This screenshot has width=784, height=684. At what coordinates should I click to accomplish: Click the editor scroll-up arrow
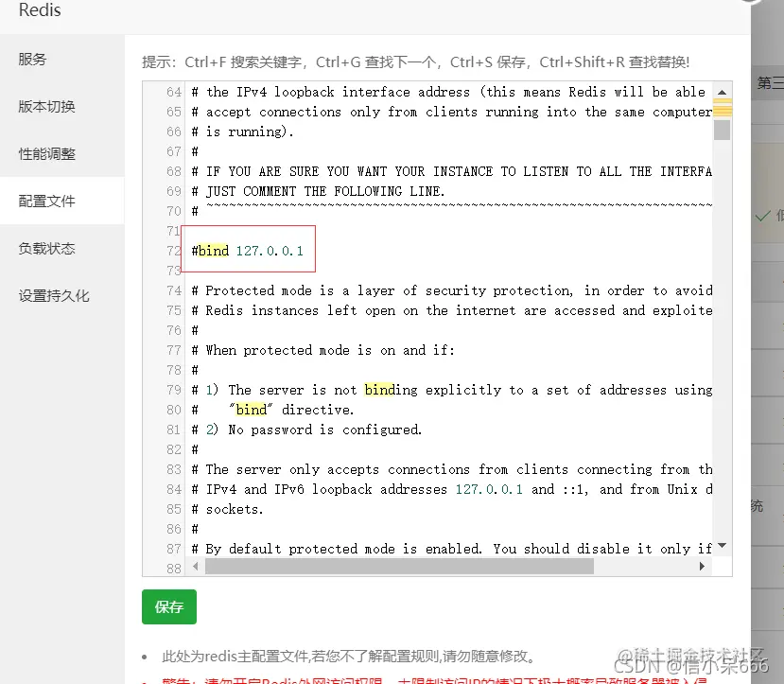[x=722, y=93]
